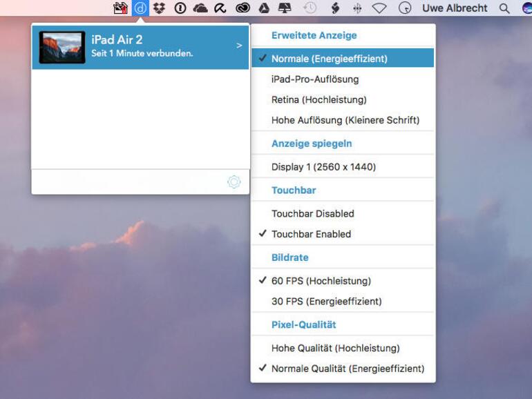This screenshot has width=532, height=399.
Task: Expand the iPad Air 2 device chevron
Action: pyautogui.click(x=239, y=46)
